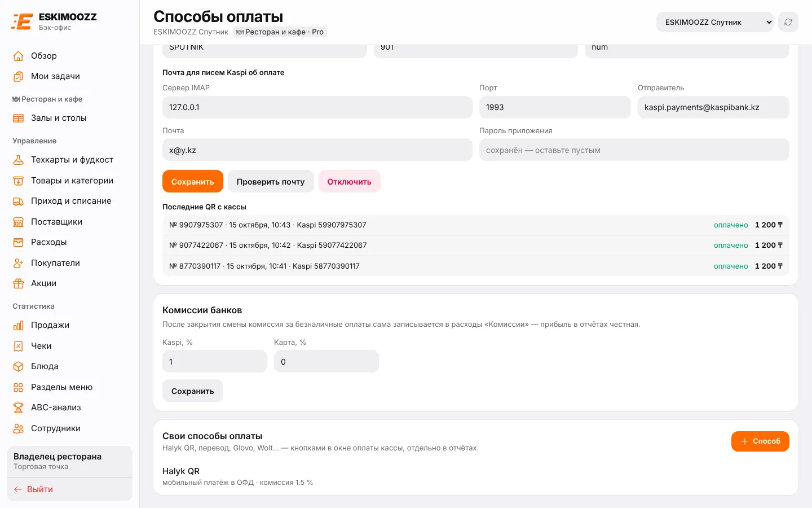Click the Акции gift icon
The height and width of the screenshot is (508, 812).
pyautogui.click(x=19, y=283)
